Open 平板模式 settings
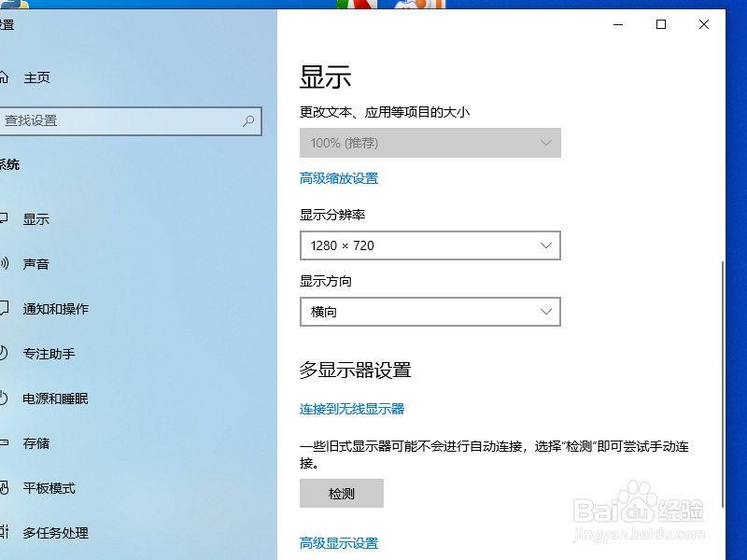This screenshot has height=560, width=747. [x=49, y=488]
